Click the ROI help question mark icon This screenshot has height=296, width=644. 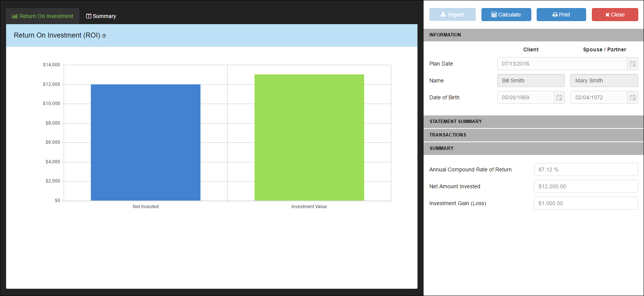tap(104, 36)
